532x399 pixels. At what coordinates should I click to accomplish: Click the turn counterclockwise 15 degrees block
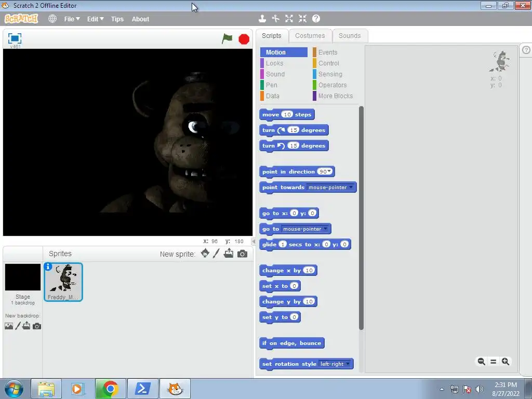pos(294,145)
